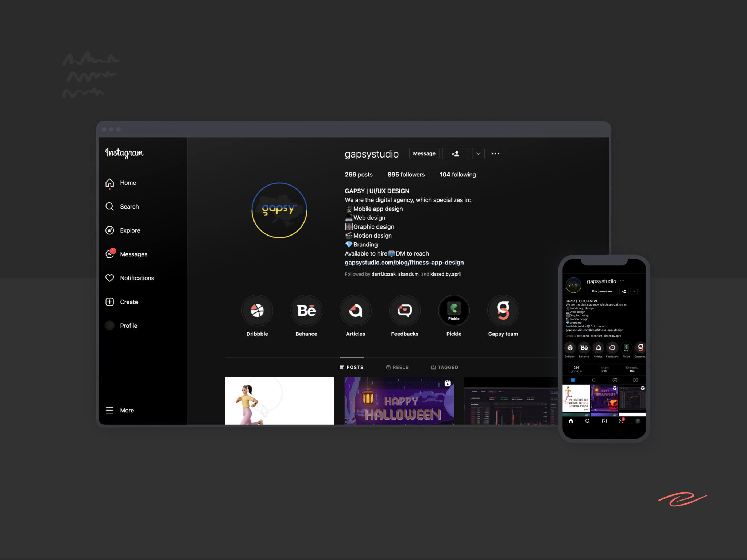Click the Message button
The image size is (747, 560).
tap(424, 153)
